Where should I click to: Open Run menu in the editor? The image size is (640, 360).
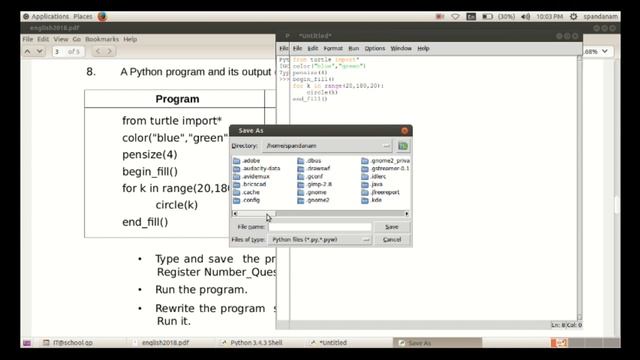click(353, 49)
